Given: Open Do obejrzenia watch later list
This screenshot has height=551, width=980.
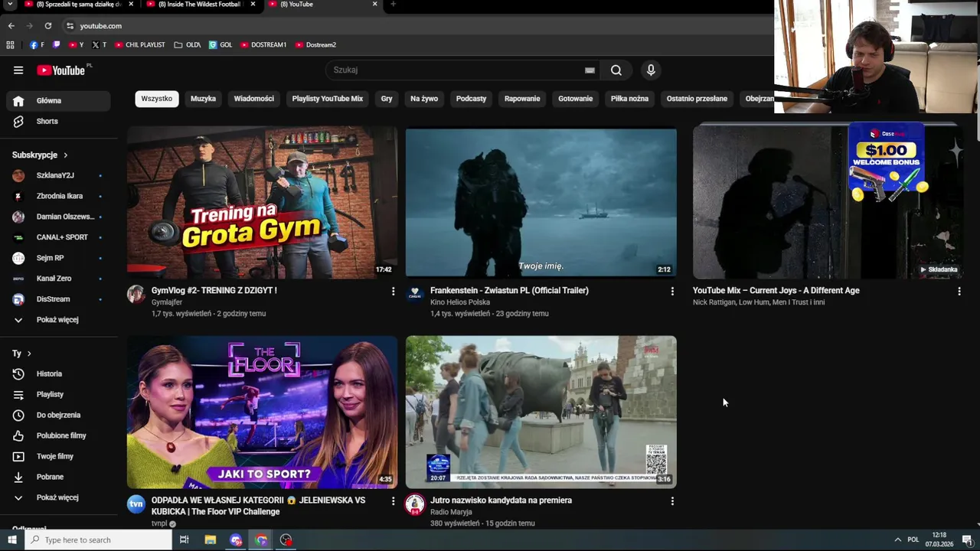Looking at the screenshot, I should [58, 415].
